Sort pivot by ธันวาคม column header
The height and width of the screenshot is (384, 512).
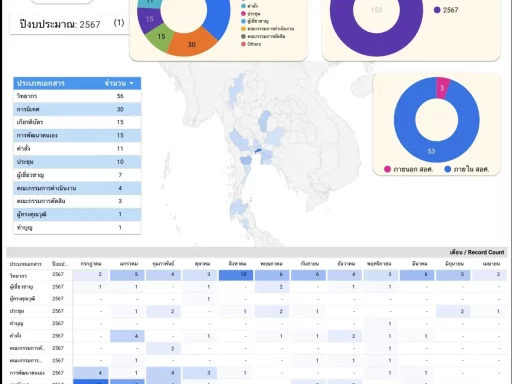click(x=346, y=264)
